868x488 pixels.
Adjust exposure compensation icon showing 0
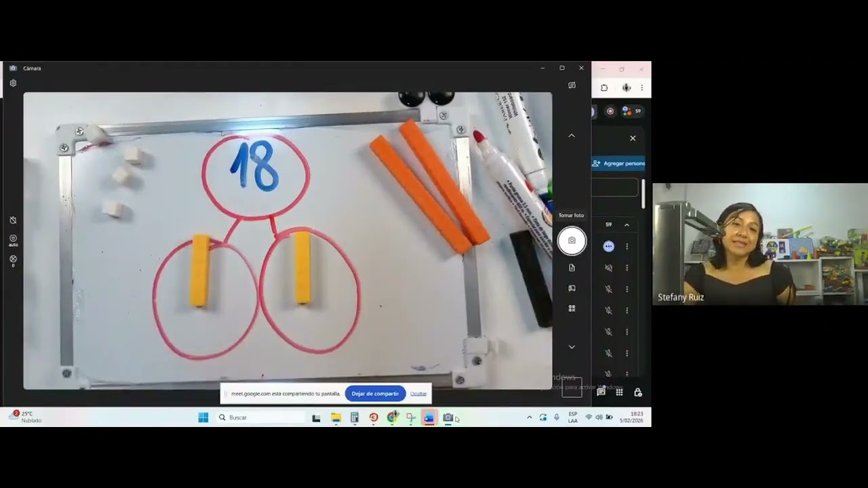click(x=13, y=260)
